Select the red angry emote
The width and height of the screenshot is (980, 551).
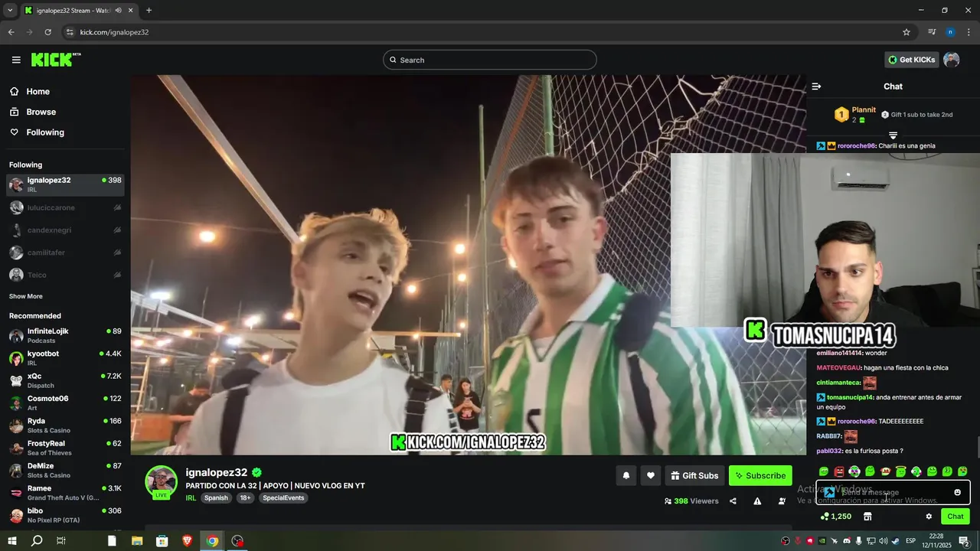point(839,471)
